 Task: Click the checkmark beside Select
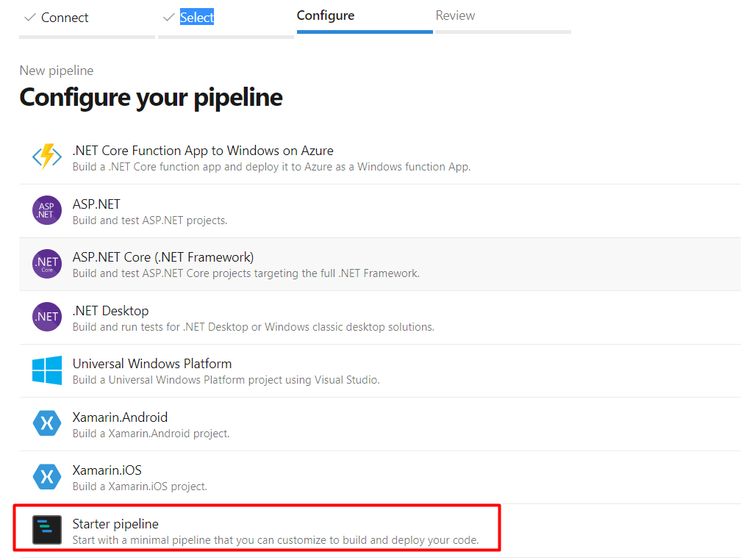click(x=169, y=18)
